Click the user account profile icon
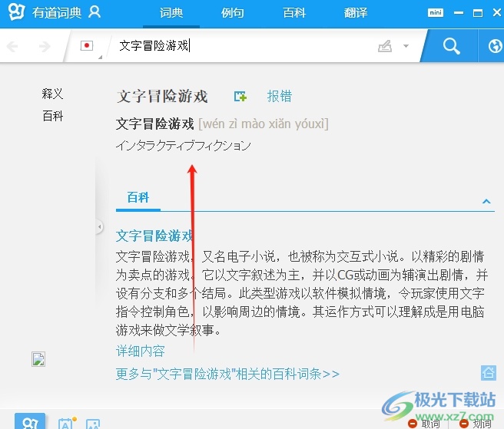The height and width of the screenshot is (429, 504). pos(94,12)
